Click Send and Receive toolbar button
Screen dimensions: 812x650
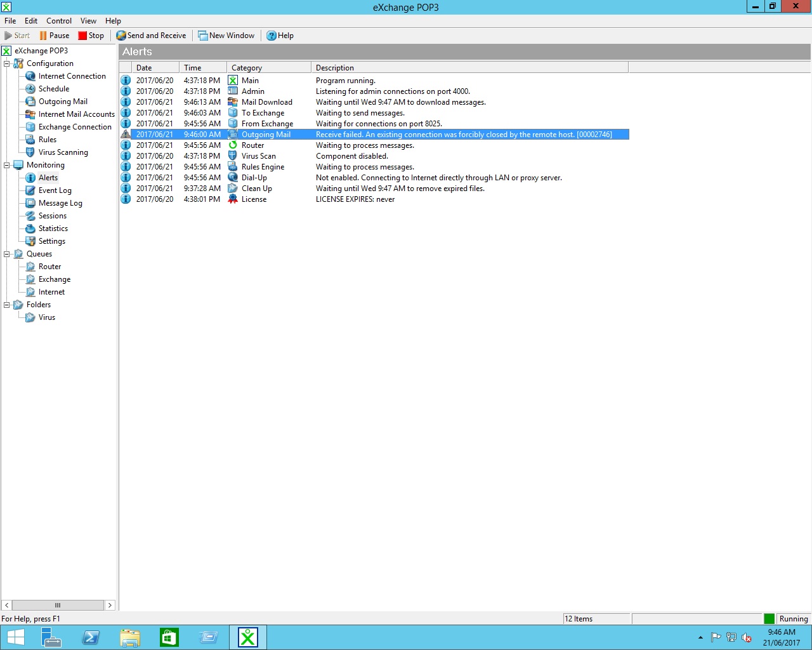pos(151,36)
